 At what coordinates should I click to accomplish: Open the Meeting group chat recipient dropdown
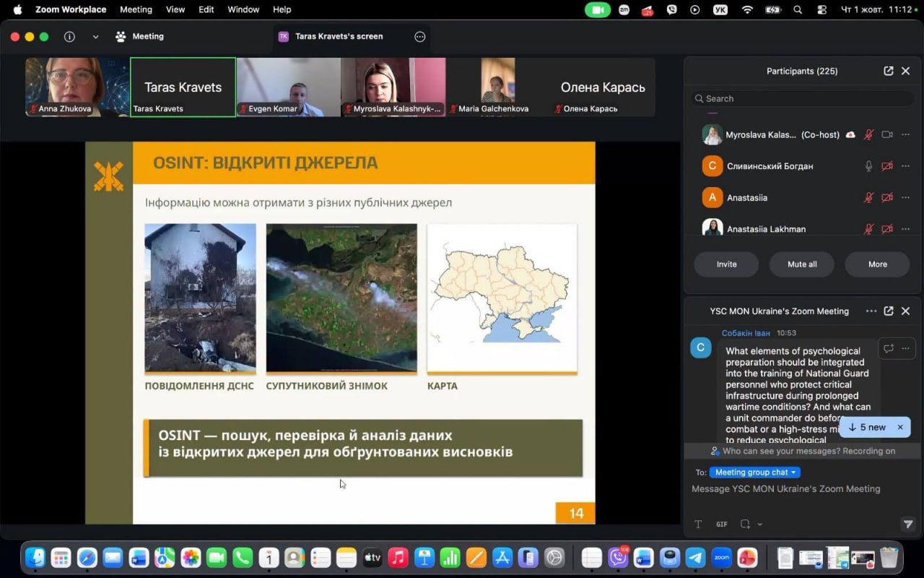[755, 472]
